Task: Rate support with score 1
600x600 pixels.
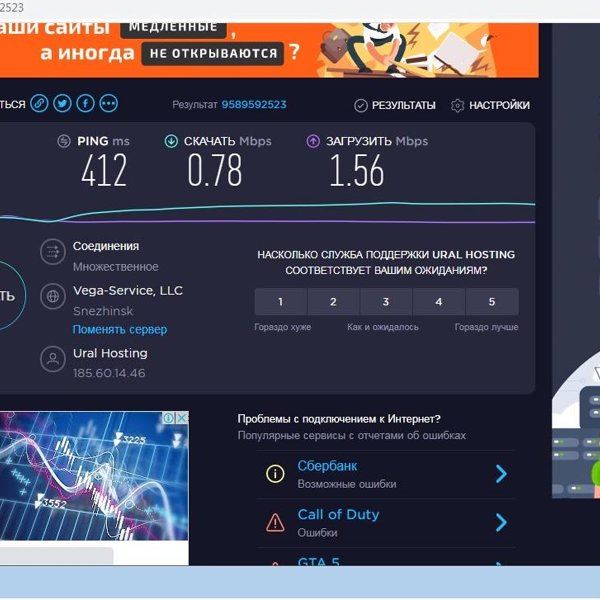Action: [x=280, y=302]
